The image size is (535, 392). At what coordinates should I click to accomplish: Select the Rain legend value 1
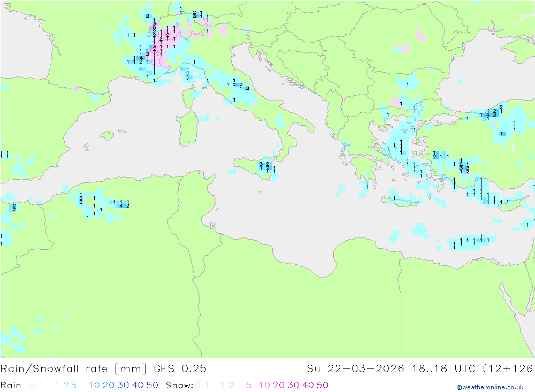[57, 385]
